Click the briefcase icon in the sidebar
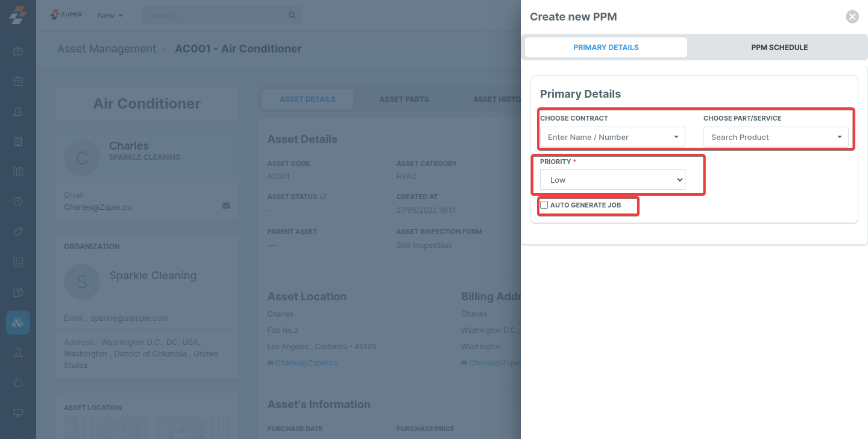The height and width of the screenshot is (439, 868). tap(18, 51)
